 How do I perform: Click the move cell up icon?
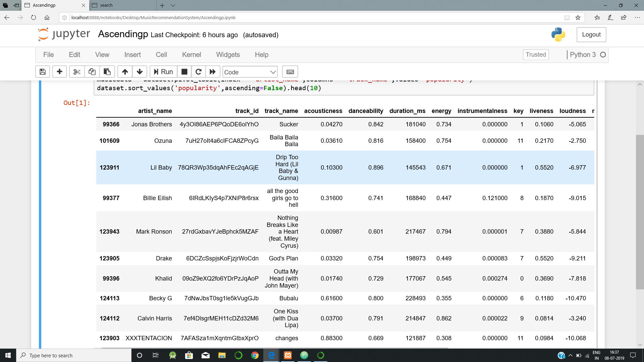(x=124, y=72)
